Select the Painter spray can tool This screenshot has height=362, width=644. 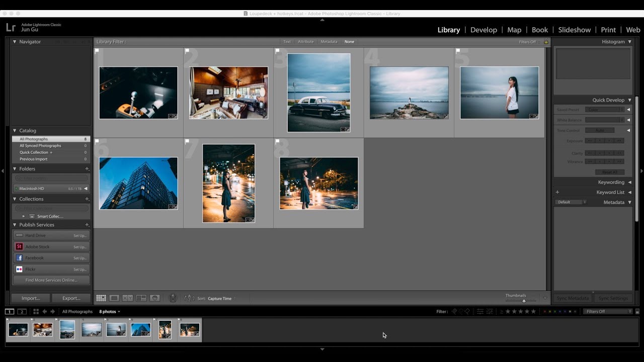[173, 298]
